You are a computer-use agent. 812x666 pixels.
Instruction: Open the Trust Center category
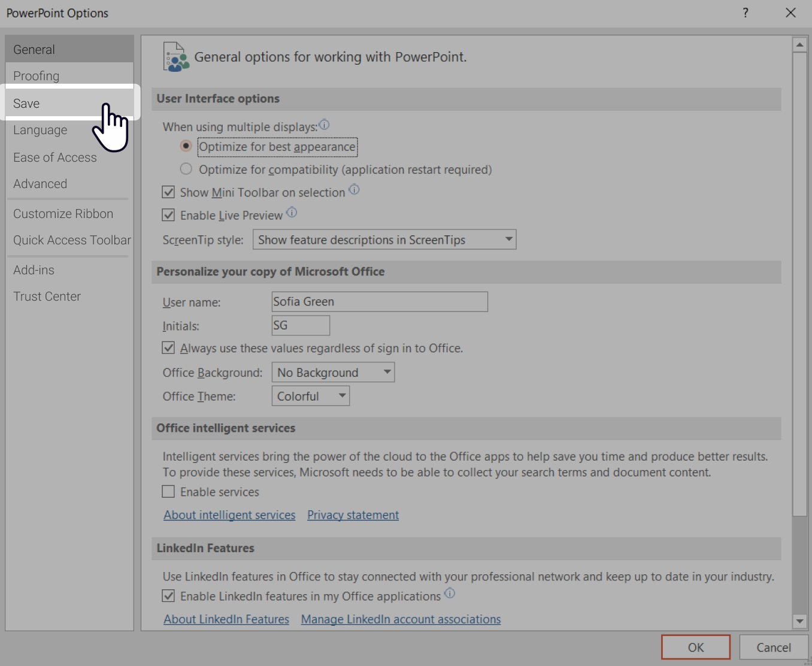click(69, 296)
